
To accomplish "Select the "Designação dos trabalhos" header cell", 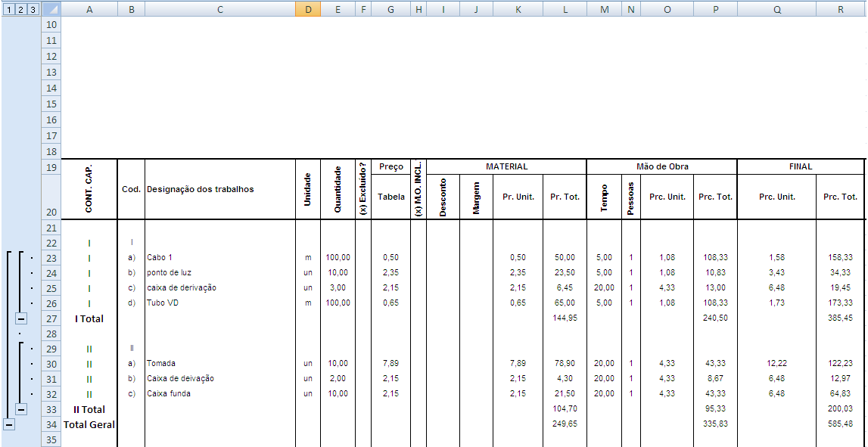I will tap(219, 189).
